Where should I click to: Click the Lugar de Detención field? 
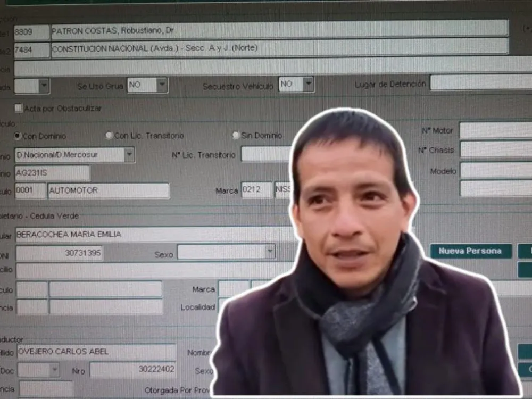pyautogui.click(x=479, y=82)
